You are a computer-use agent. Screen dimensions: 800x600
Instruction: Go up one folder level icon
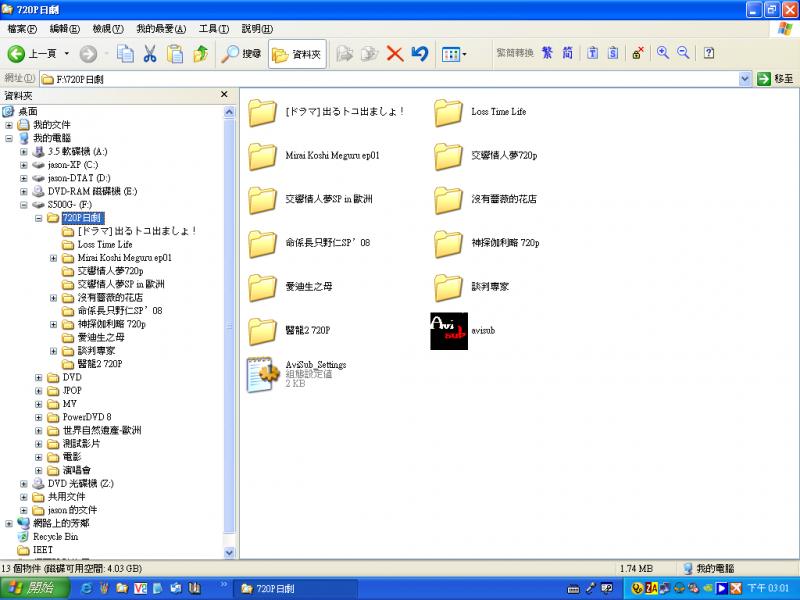pos(201,54)
